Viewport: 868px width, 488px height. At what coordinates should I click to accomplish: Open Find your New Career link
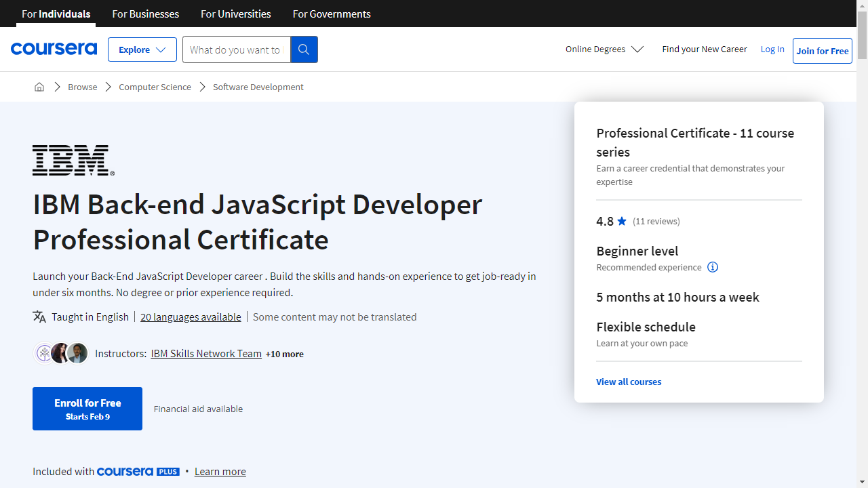pos(705,49)
